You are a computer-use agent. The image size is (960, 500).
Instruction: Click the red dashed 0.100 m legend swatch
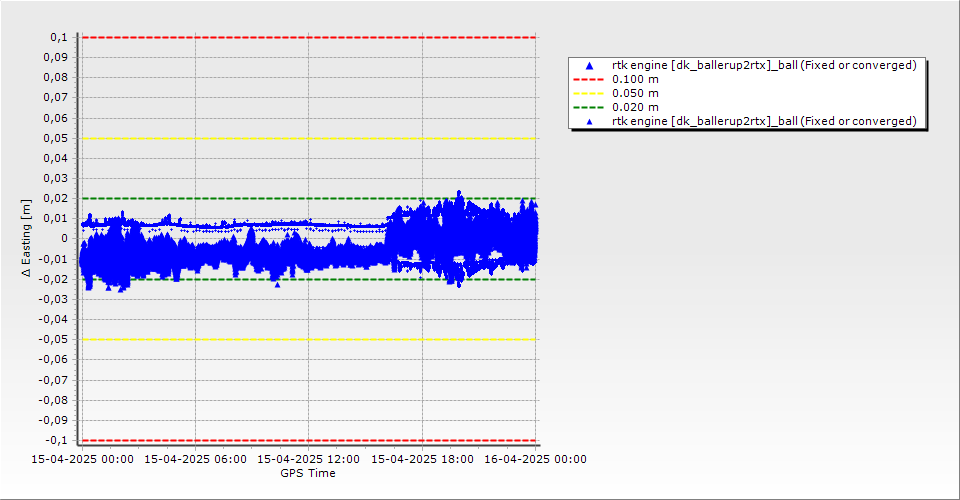pos(588,80)
